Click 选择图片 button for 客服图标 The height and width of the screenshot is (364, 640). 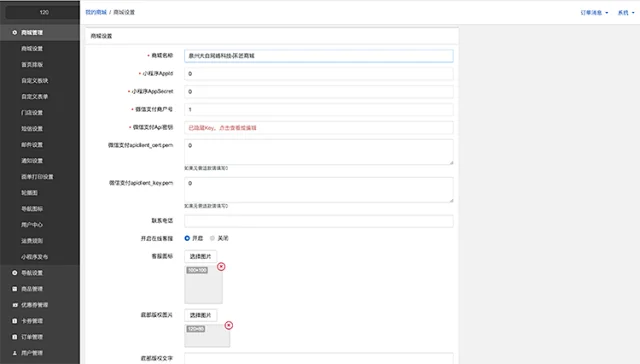[x=200, y=256]
